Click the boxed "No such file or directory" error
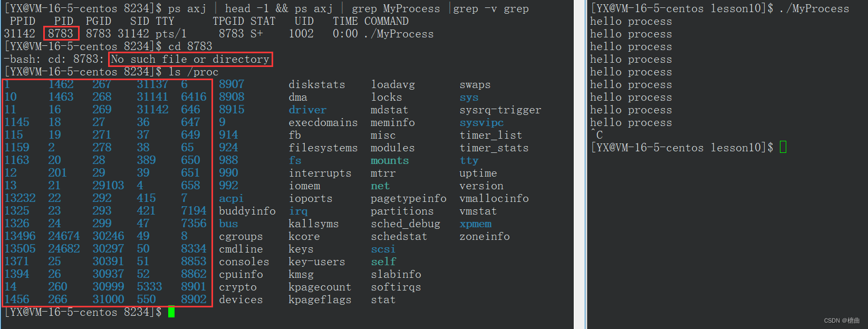The width and height of the screenshot is (868, 329). (190, 59)
